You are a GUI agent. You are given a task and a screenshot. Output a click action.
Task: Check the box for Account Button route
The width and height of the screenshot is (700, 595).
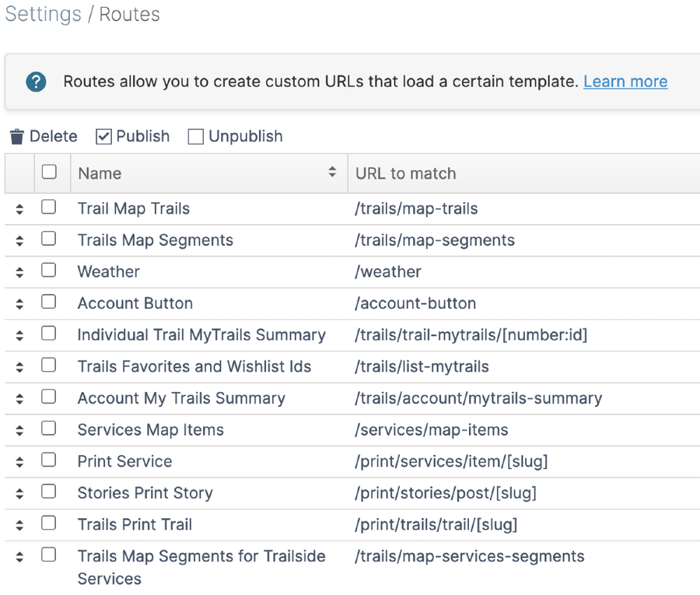point(49,303)
